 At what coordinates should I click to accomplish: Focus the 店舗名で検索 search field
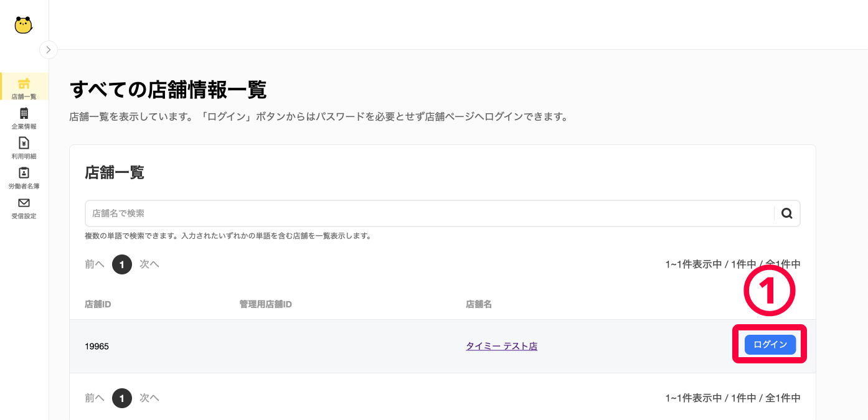[x=430, y=213]
